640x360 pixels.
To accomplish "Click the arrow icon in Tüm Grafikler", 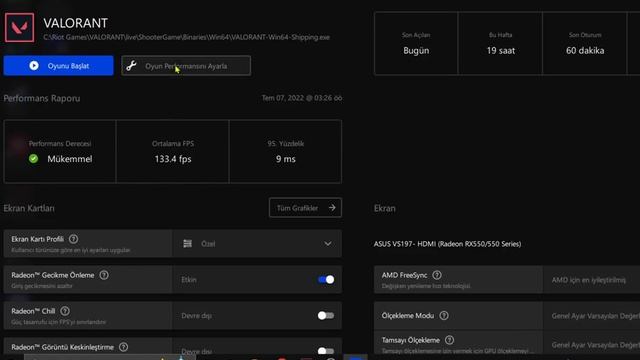I will click(x=332, y=208).
